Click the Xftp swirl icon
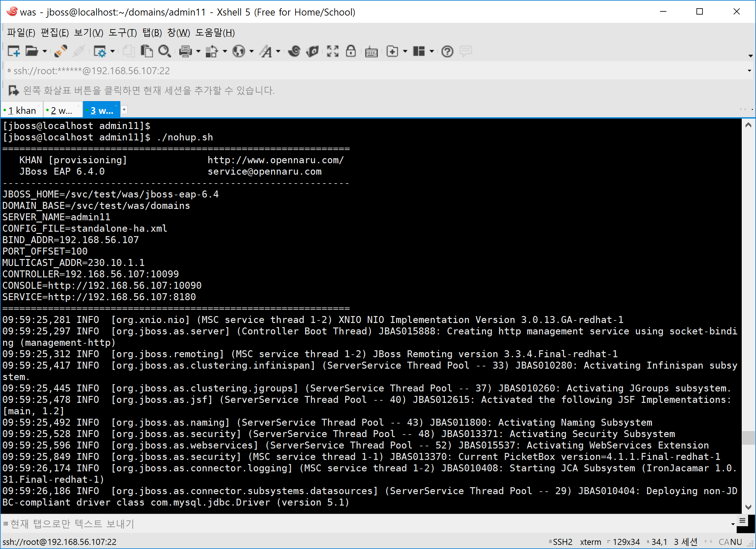The width and height of the screenshot is (756, 549). (294, 51)
